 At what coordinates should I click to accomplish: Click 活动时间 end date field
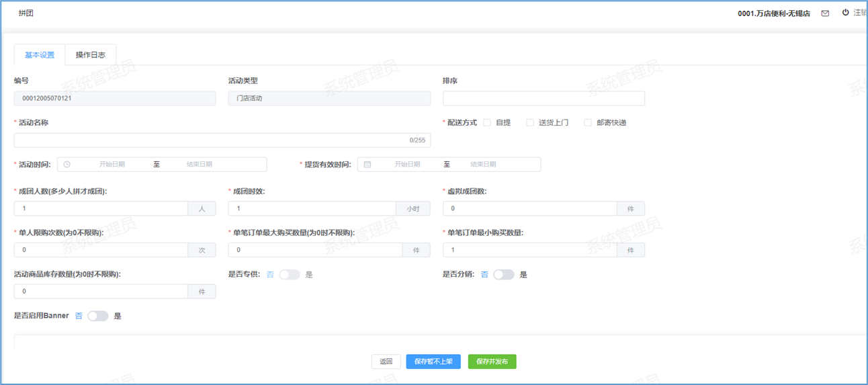[x=200, y=165]
